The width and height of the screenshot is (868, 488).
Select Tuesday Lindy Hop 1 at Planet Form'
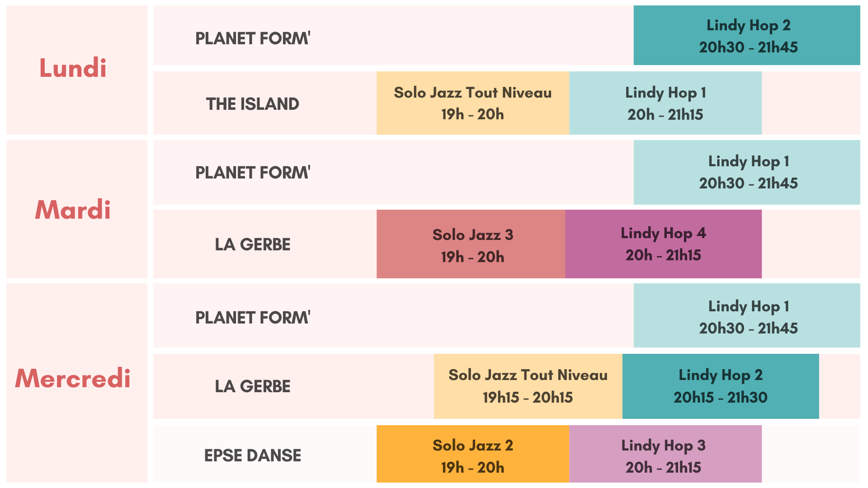point(747,172)
